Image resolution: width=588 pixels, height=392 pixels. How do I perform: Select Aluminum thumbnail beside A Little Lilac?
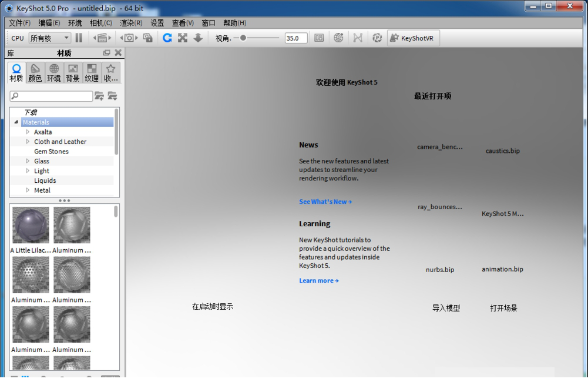[72, 225]
